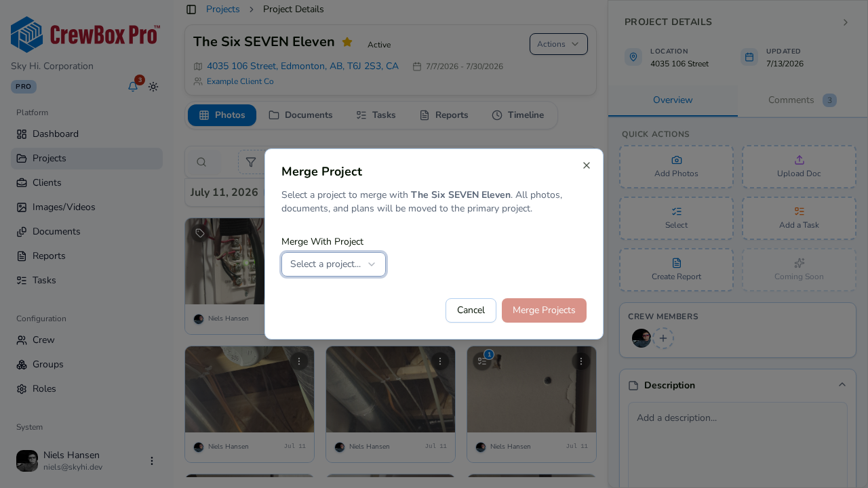Open Projects in the sidebar
The image size is (868, 488).
(87, 159)
